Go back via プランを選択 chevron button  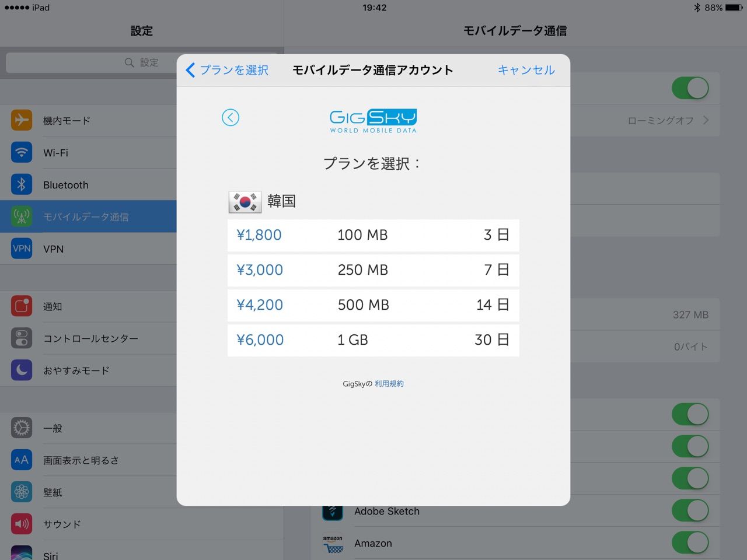click(x=227, y=70)
